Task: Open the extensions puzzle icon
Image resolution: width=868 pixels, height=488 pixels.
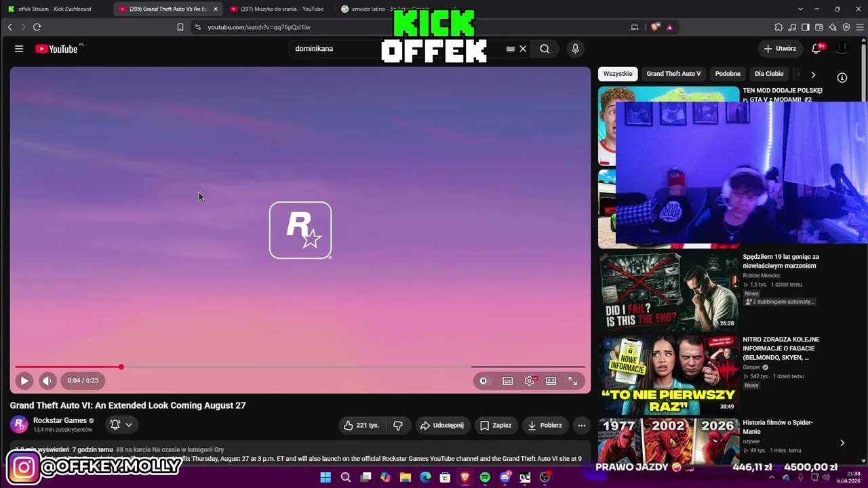Action: [778, 27]
